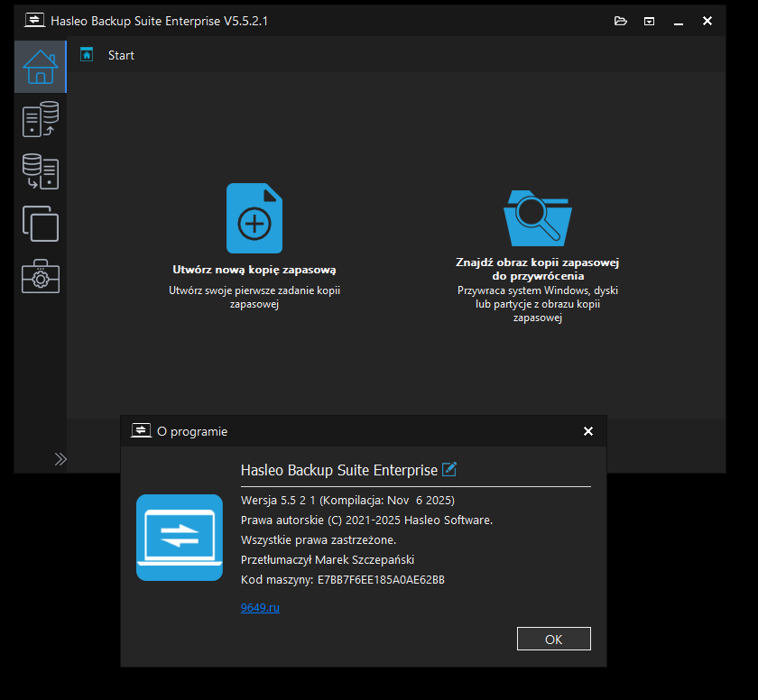
Task: Click OK in the O programie dialog
Action: coord(553,640)
